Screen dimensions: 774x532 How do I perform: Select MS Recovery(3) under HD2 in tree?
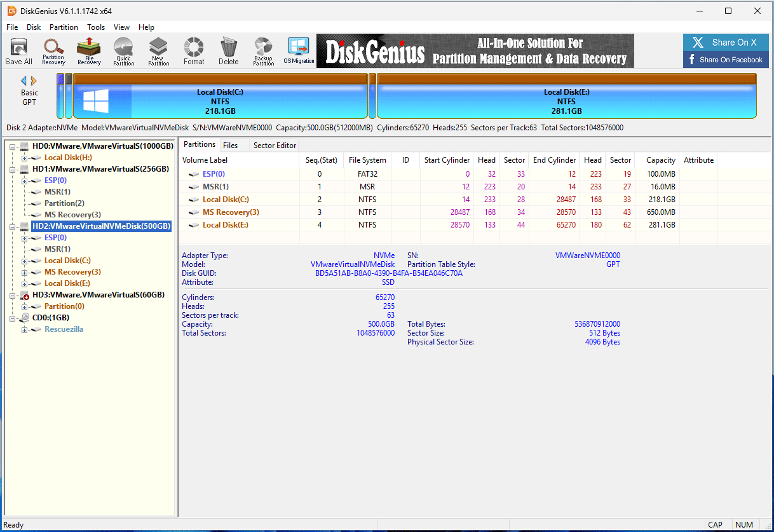(72, 272)
